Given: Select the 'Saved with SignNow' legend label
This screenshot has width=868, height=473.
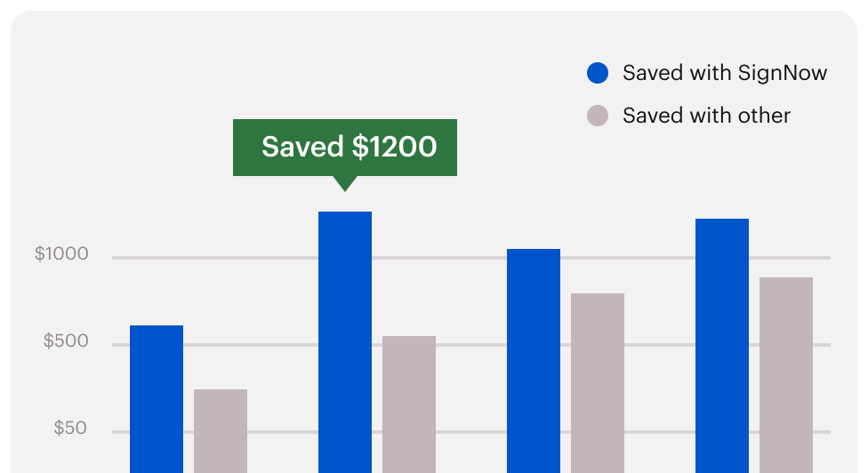Looking at the screenshot, I should click(725, 73).
